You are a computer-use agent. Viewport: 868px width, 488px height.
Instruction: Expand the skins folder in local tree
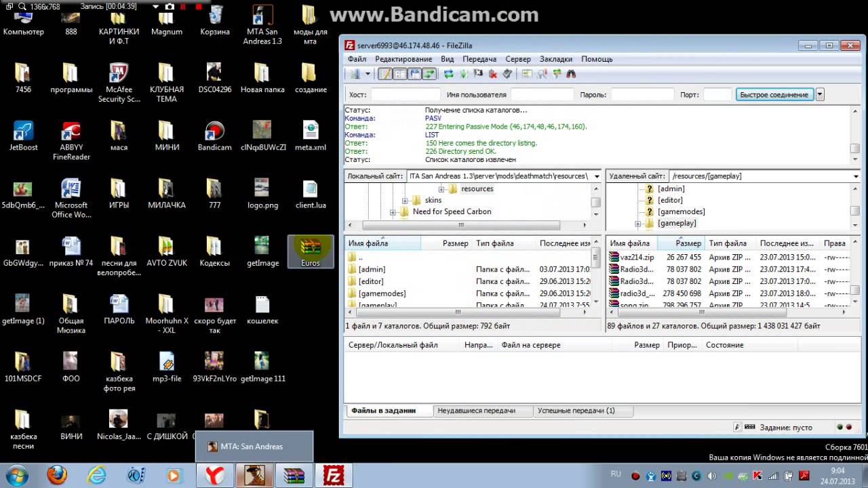(x=405, y=201)
